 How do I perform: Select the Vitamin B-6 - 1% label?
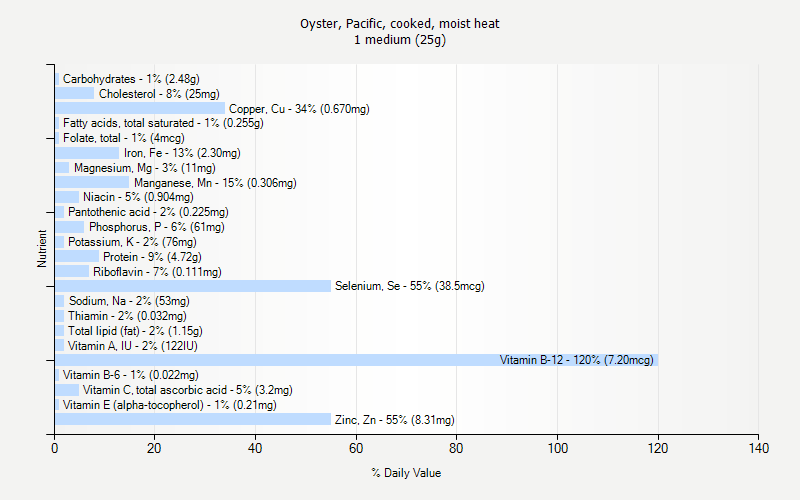[x=131, y=375]
